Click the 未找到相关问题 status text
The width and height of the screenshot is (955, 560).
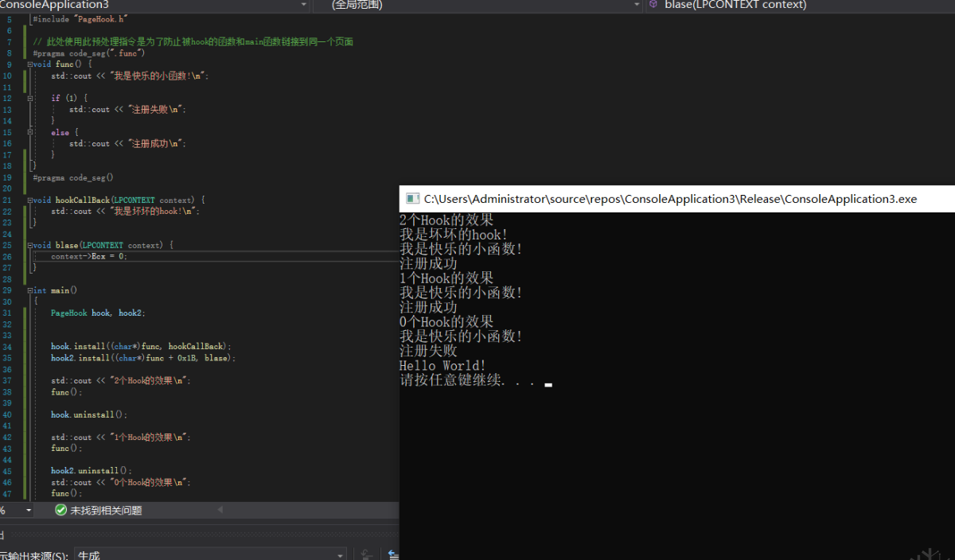(x=106, y=511)
